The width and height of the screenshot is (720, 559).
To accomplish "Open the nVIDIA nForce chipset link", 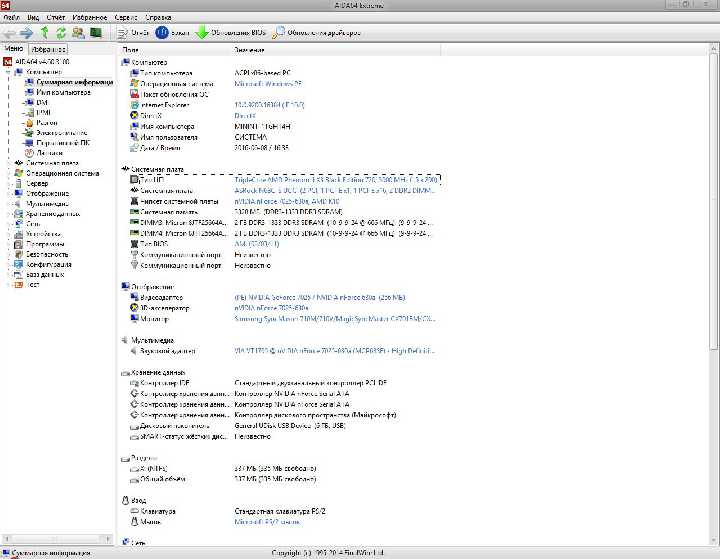I will coord(287,201).
